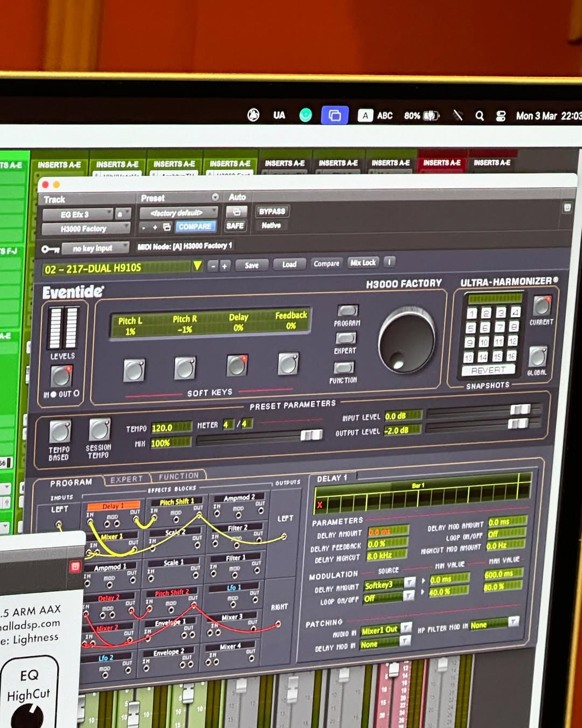582x728 pixels.
Task: Click the soft key knob under Delay 0%
Action: click(237, 366)
